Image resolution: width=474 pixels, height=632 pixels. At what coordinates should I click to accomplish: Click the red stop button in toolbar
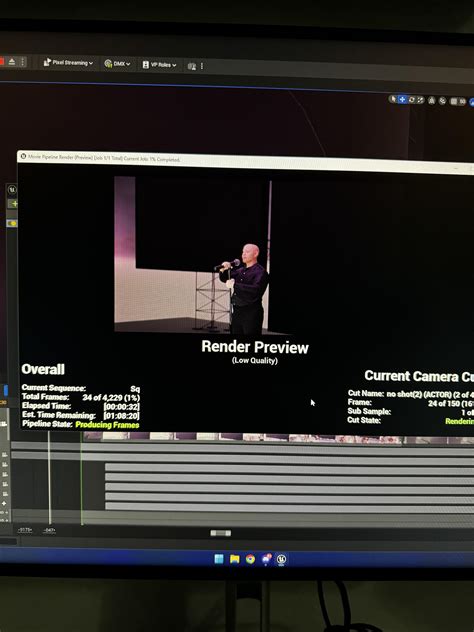click(2, 61)
